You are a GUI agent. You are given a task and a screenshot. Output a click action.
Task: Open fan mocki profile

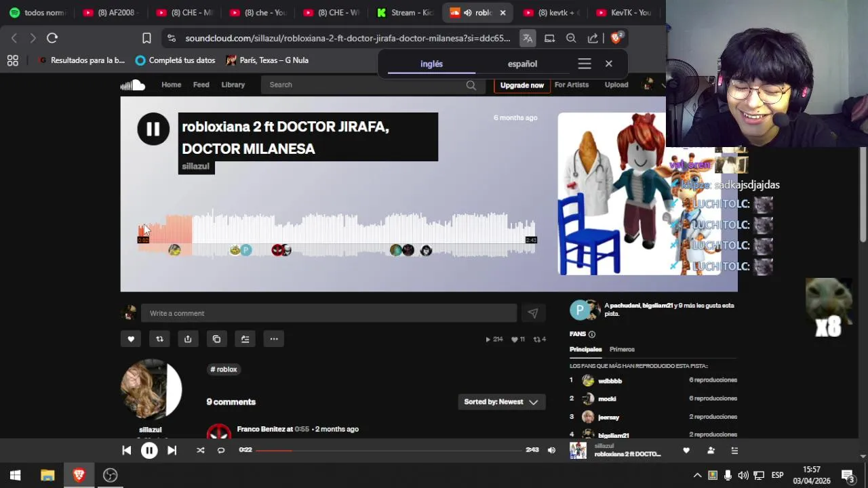[x=607, y=399]
